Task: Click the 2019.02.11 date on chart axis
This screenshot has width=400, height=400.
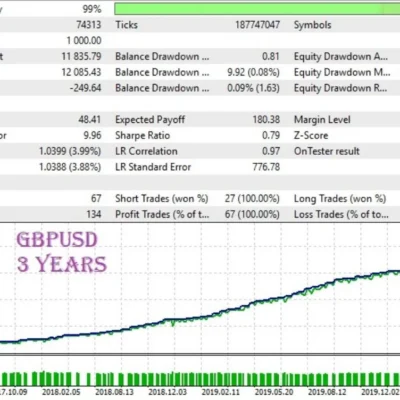Action: click(221, 392)
